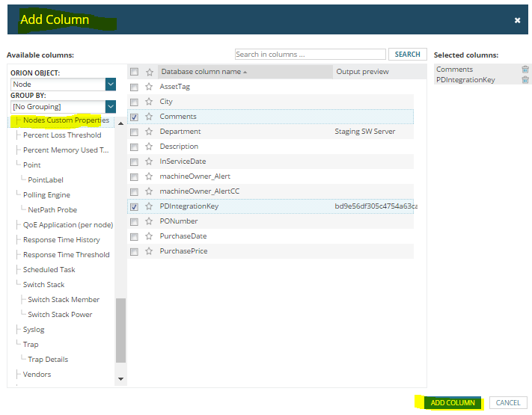The width and height of the screenshot is (532, 415).
Task: Check the machineOwner_Alert checkbox
Action: [135, 176]
